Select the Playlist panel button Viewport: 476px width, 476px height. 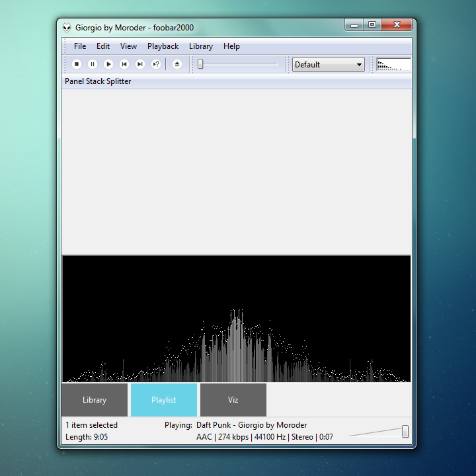164,400
